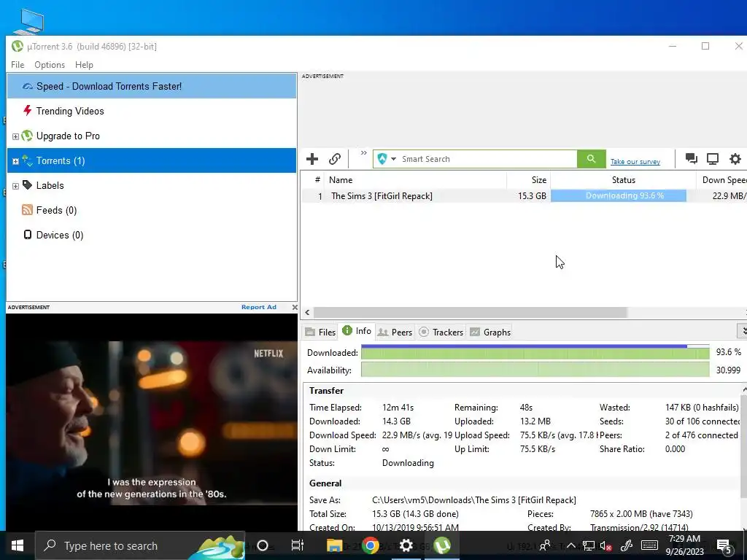The width and height of the screenshot is (747, 560).
Task: Select Labels in sidebar
Action: click(152, 185)
